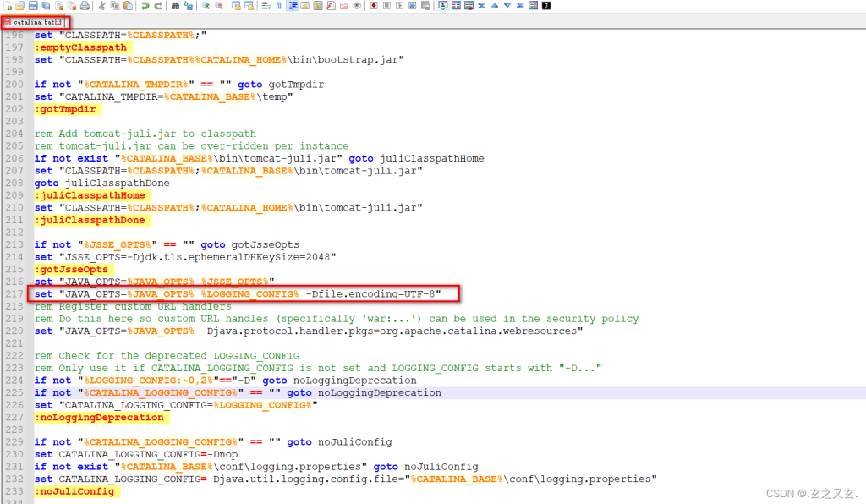Jump to last difference icon
This screenshot has height=504, width=866.
tap(520, 6)
